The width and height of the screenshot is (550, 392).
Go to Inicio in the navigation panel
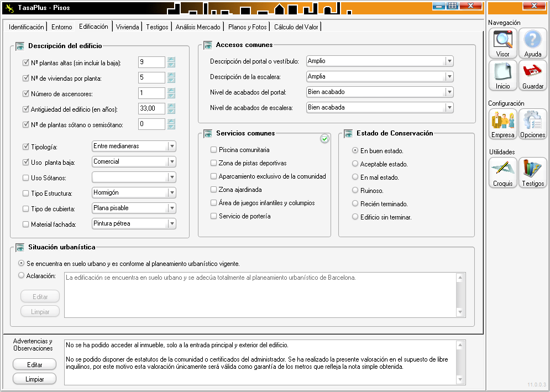click(502, 75)
